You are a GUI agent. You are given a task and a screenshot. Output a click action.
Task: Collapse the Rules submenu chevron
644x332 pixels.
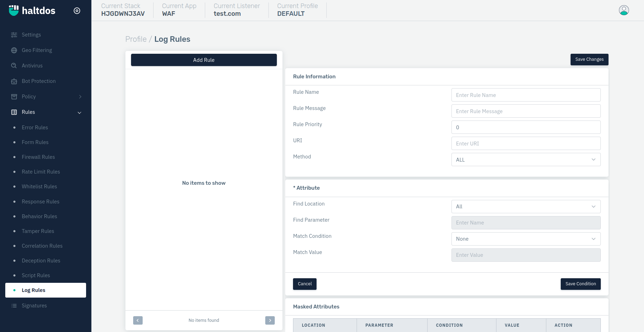pos(79,112)
